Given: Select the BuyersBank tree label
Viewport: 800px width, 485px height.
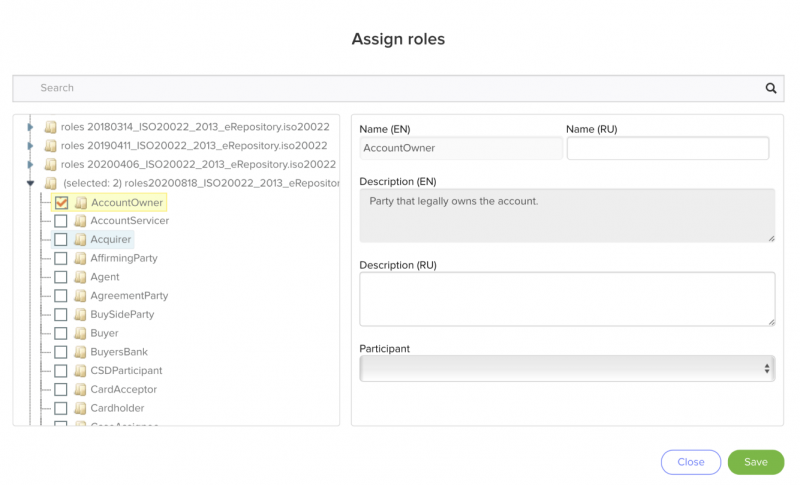Looking at the screenshot, I should 119,352.
